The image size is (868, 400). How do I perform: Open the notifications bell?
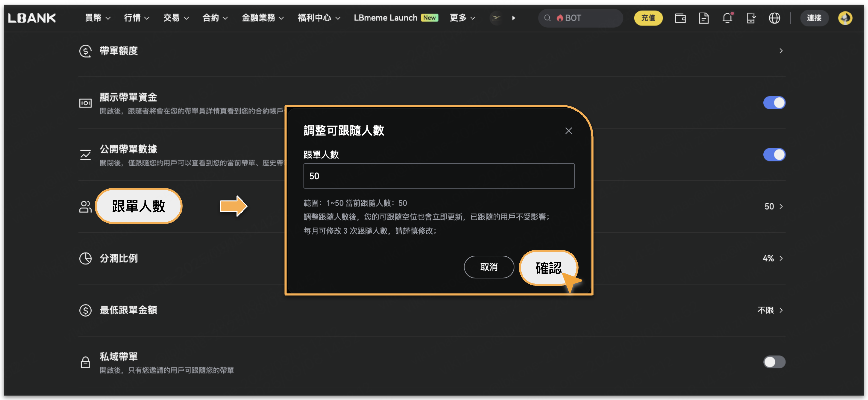click(x=728, y=18)
